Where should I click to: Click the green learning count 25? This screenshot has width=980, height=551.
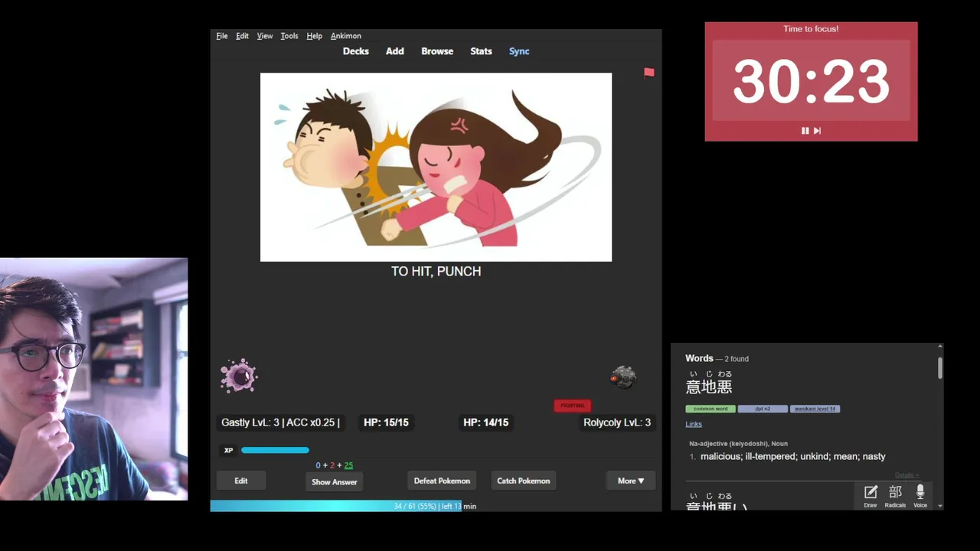pyautogui.click(x=348, y=465)
